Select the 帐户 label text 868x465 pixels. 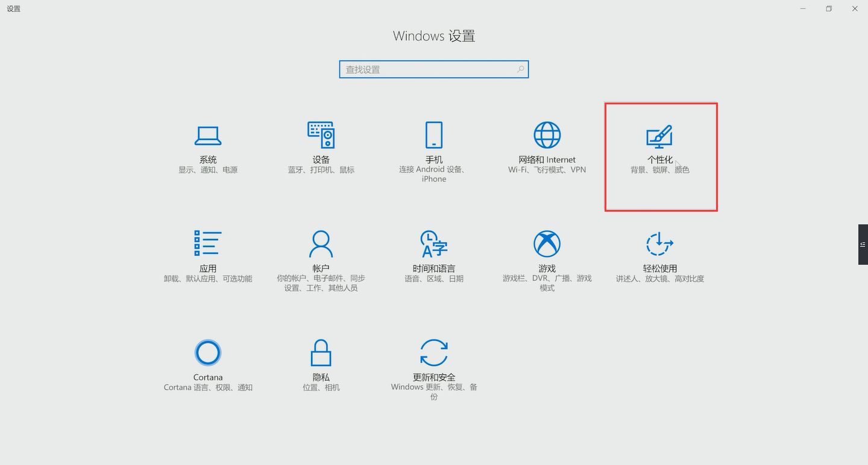click(x=321, y=268)
